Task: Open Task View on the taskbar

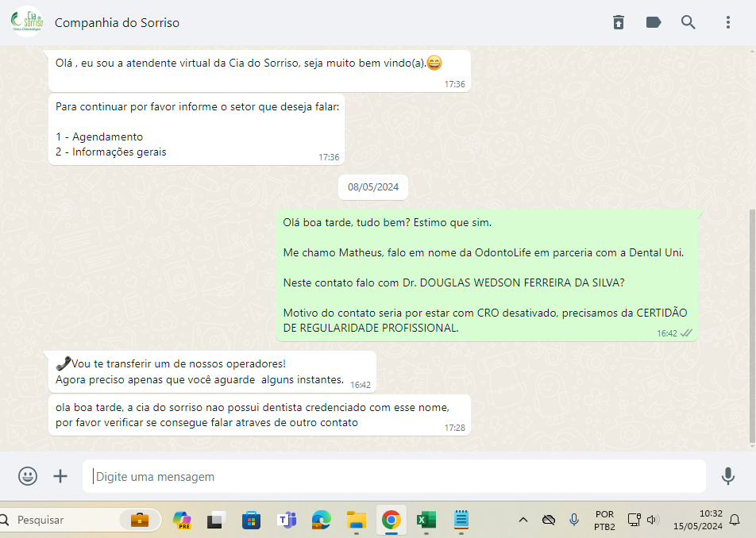Action: pos(217,520)
